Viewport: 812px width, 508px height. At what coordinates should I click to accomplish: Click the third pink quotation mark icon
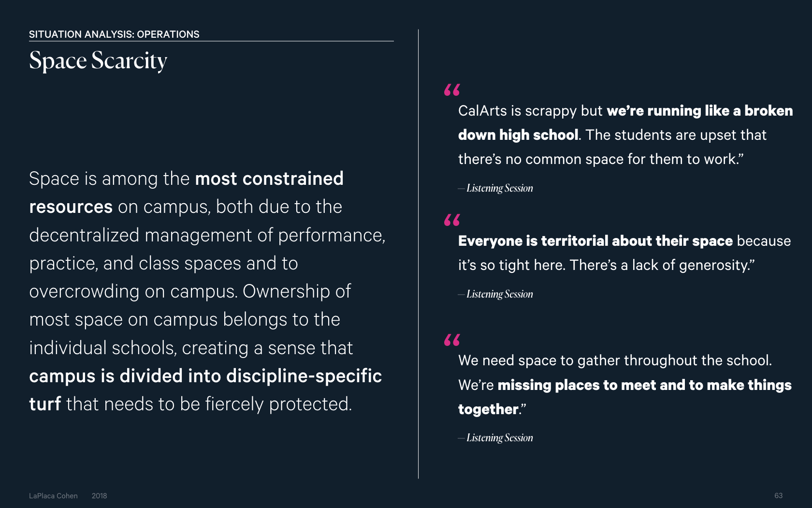(452, 340)
